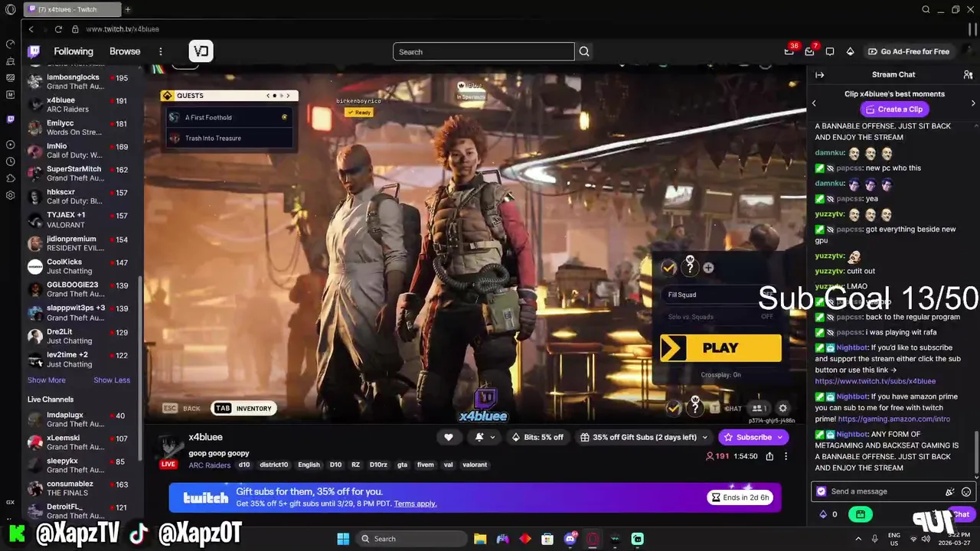Click Create a Clip button
Viewport: 980px width, 551px height.
pyautogui.click(x=893, y=109)
